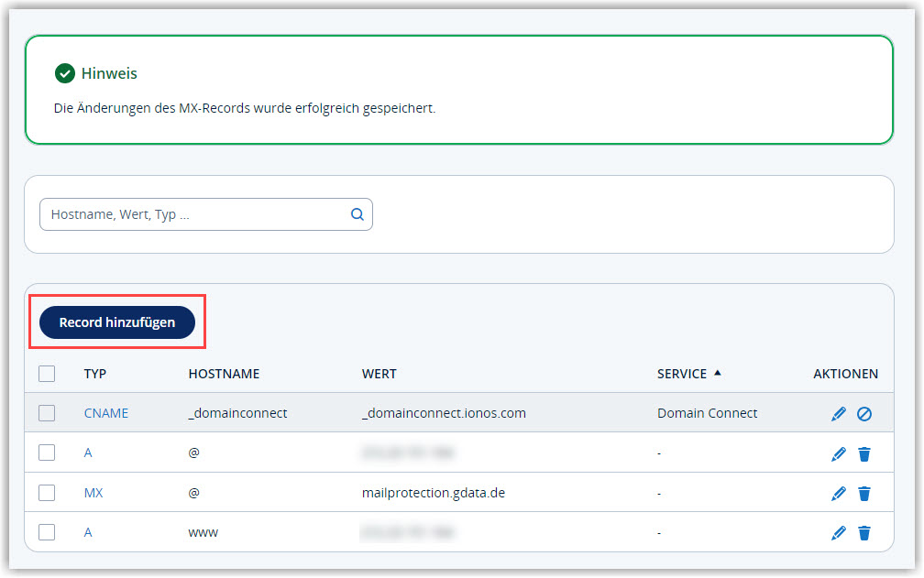Image resolution: width=924 pixels, height=578 pixels.
Task: Click the Domain Connect service cell
Action: coord(707,413)
